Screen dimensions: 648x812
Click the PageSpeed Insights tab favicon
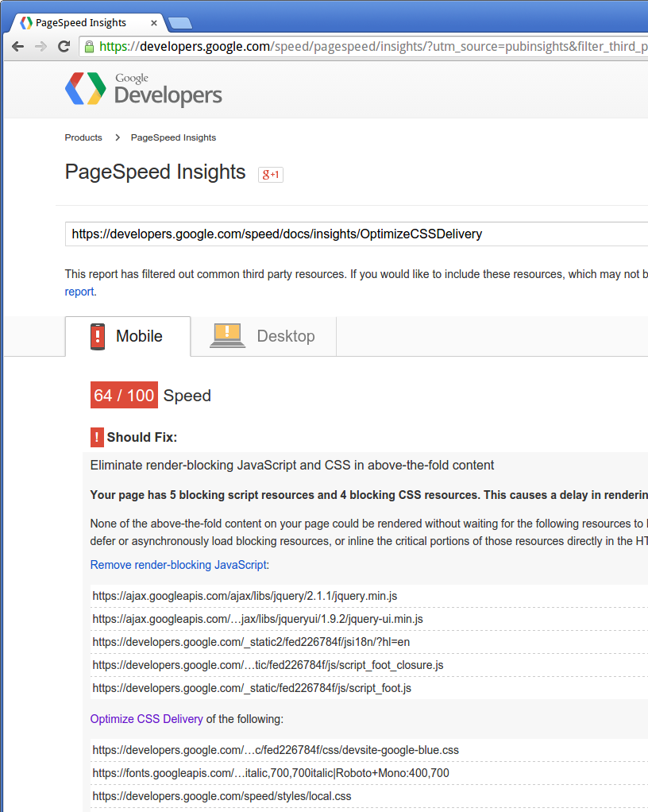pos(26,23)
